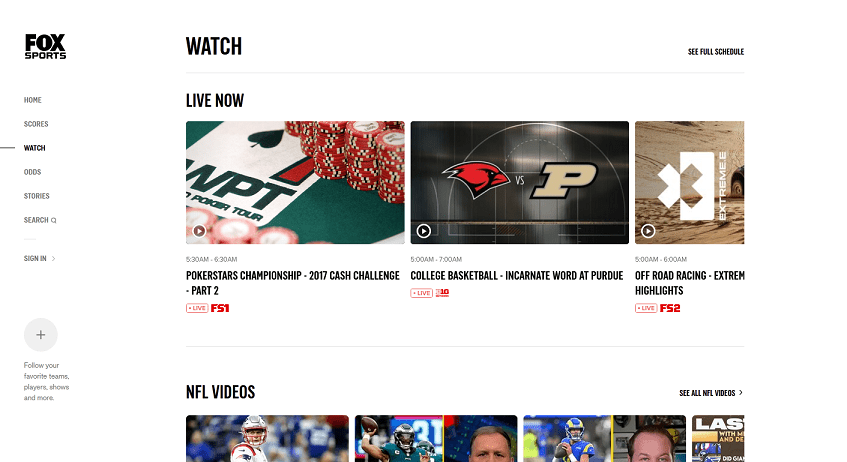Click the search magnifier icon
The image size is (847, 462).
53,220
